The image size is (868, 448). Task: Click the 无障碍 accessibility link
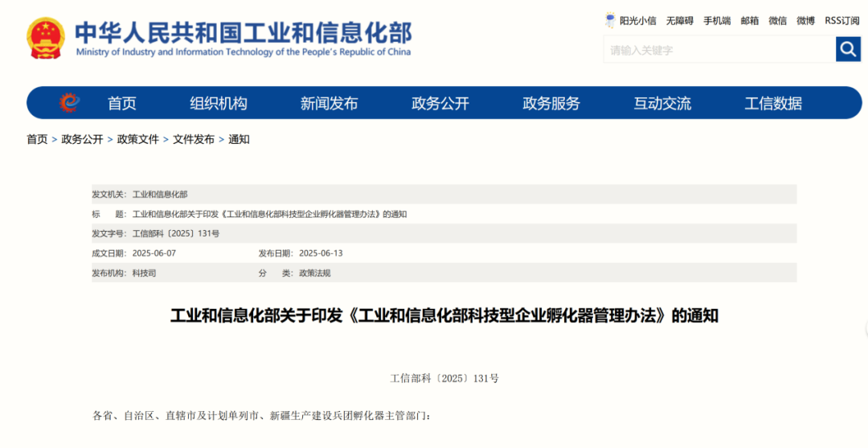pos(680,21)
